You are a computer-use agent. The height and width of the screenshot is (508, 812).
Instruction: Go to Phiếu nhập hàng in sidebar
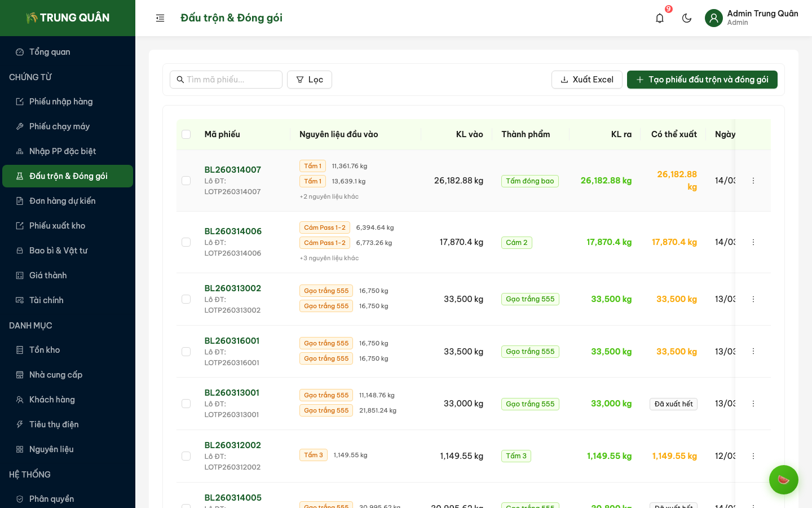click(61, 102)
